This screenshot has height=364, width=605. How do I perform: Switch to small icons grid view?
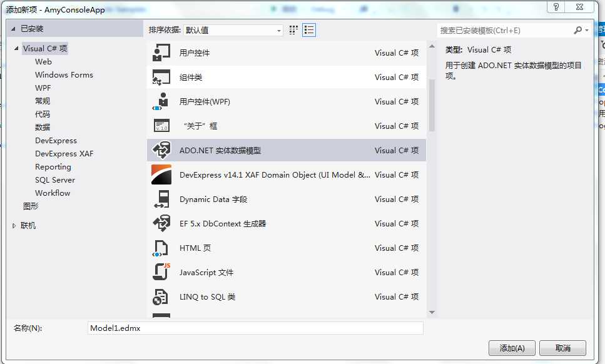(x=293, y=30)
